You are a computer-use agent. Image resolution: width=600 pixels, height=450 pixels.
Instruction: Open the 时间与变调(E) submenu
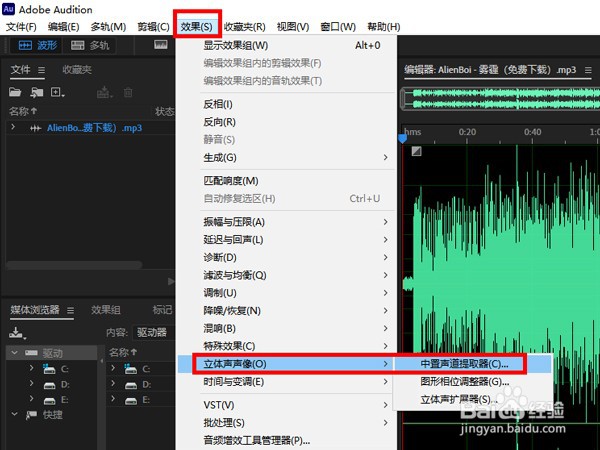tap(286, 382)
